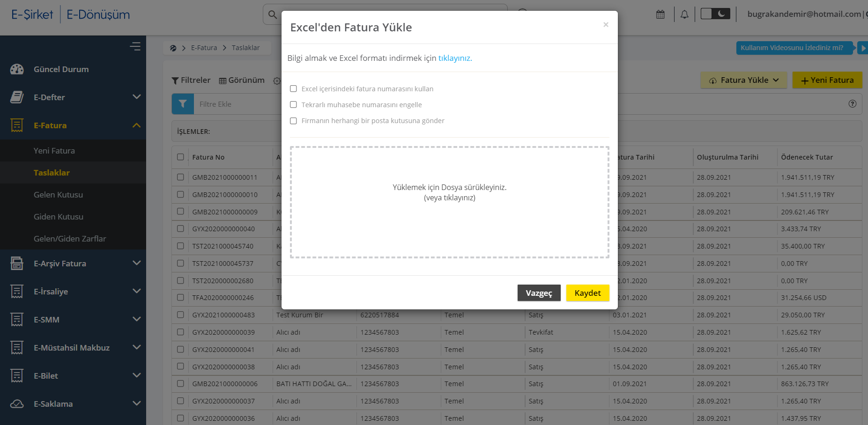Viewport: 868px width, 425px height.
Task: Select row GYX2021000000483 checkbox
Action: tap(180, 315)
